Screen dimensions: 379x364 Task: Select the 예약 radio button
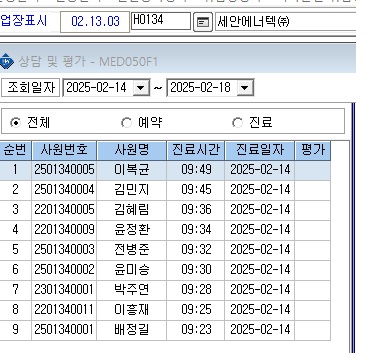click(126, 123)
